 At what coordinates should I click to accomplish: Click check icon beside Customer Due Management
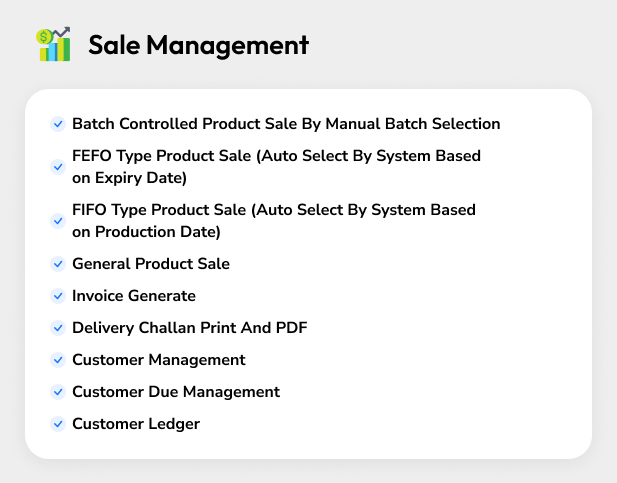tap(58, 392)
